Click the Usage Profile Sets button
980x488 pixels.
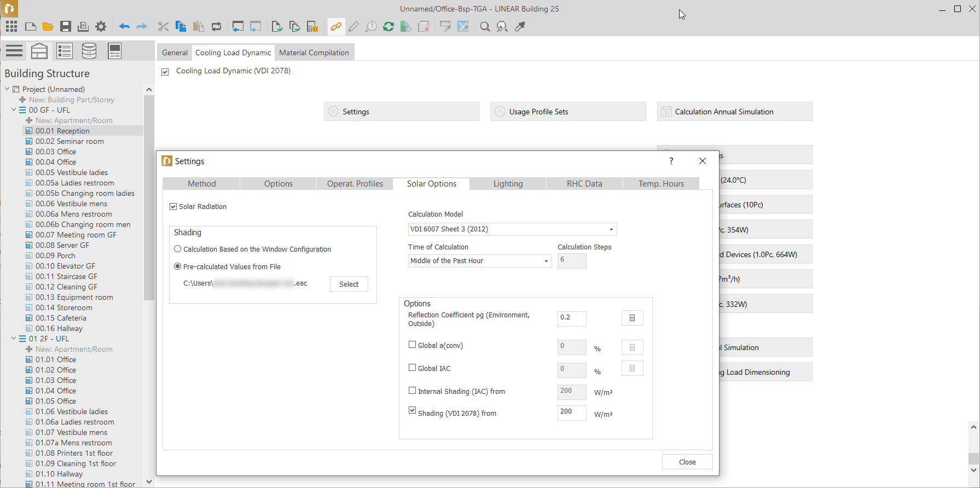568,112
